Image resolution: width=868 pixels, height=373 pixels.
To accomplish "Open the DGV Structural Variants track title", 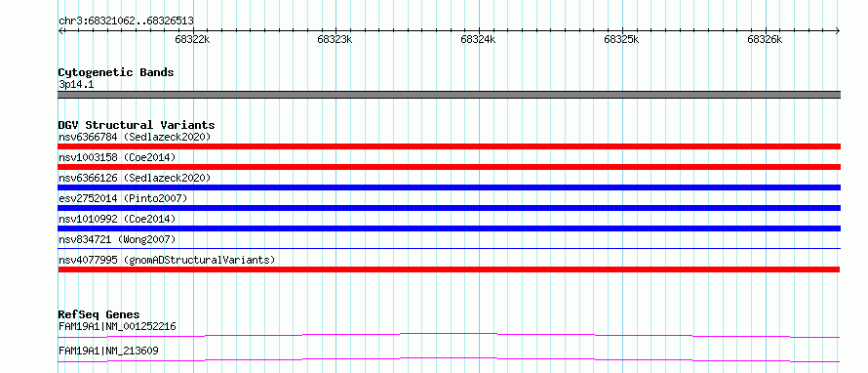I will coord(137,125).
